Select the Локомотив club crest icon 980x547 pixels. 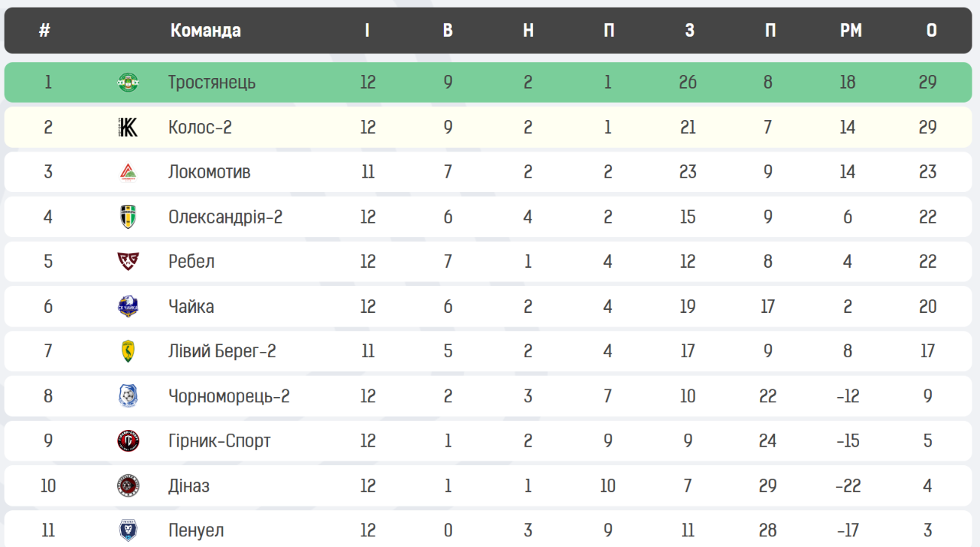pos(128,172)
